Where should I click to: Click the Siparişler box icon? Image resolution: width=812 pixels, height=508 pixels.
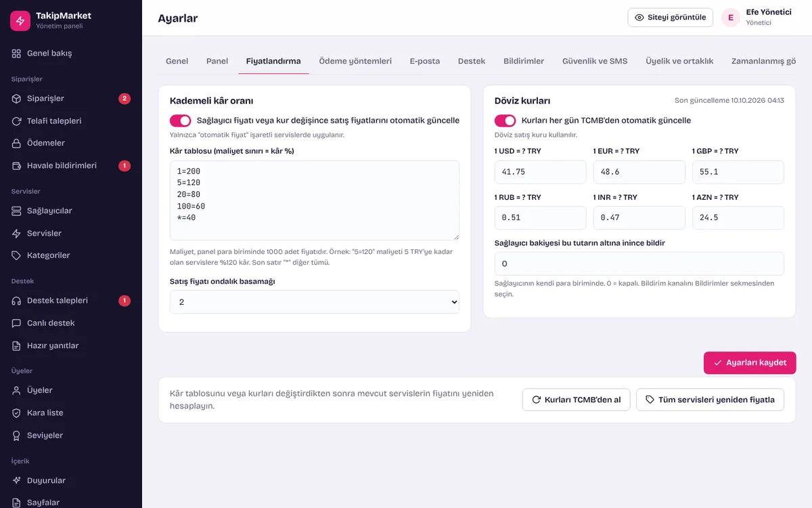[17, 99]
